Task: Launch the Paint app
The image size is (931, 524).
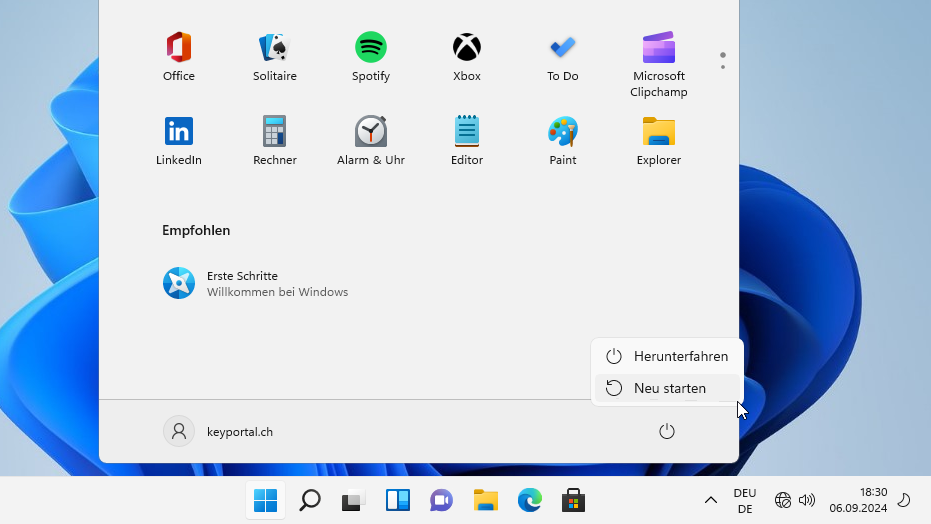Action: click(x=562, y=141)
